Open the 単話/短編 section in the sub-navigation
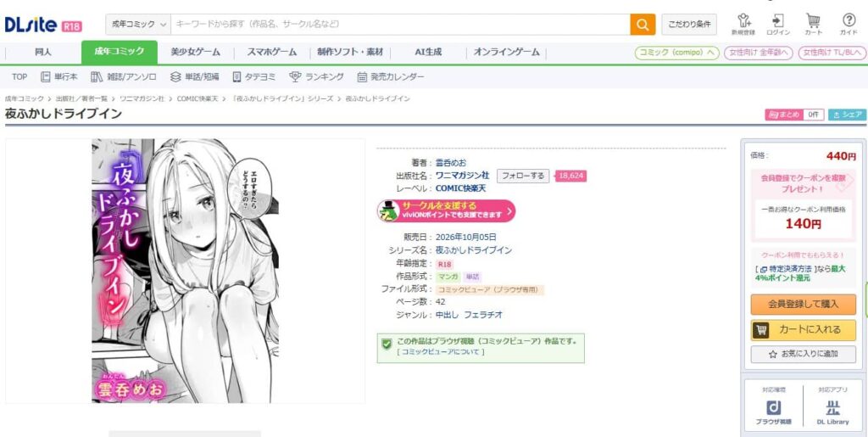This screenshot has height=437, width=868. click(194, 77)
